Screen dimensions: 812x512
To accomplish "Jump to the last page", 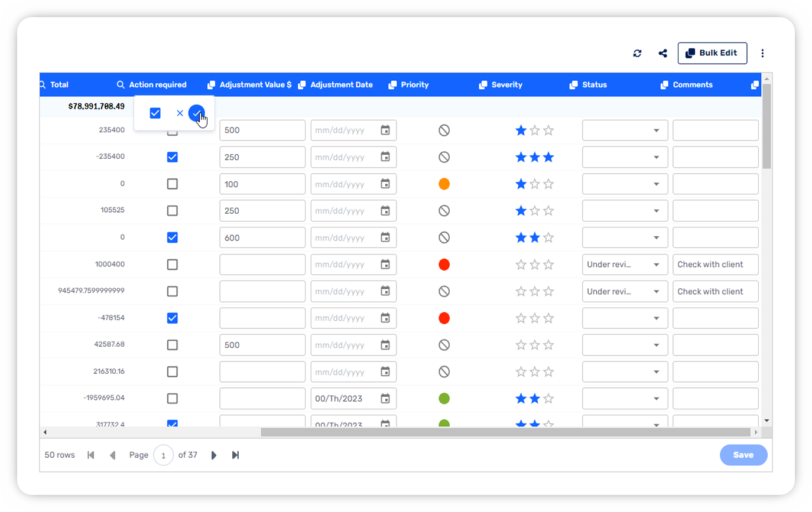I will [235, 455].
